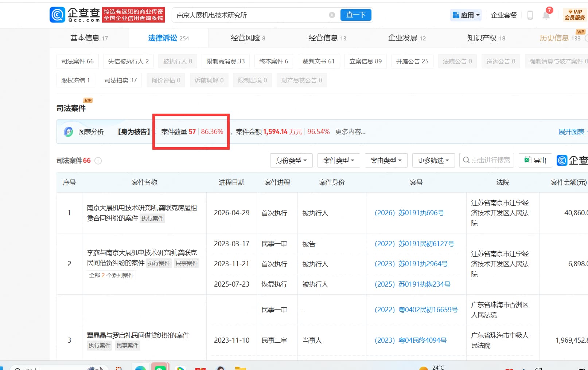Open case number (2022) 苏0191民初6127号
The height and width of the screenshot is (370, 588).
pyautogui.click(x=414, y=244)
